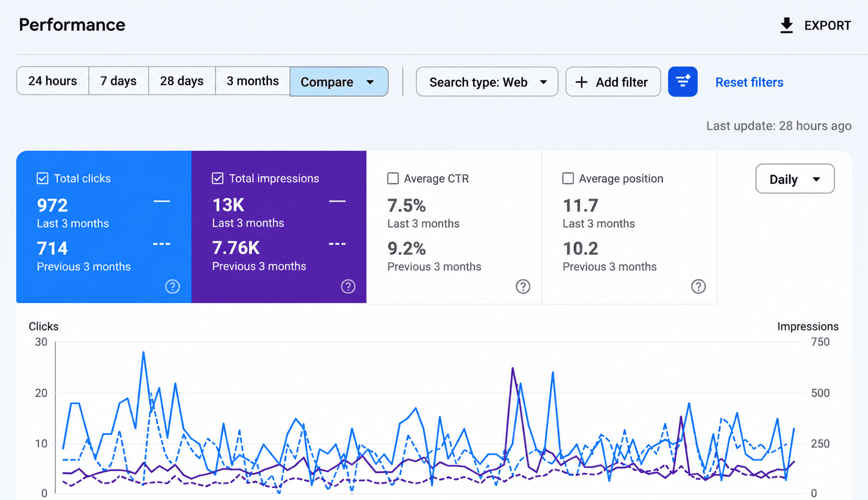Click the 9.2% previous CTR value
This screenshot has height=500, width=868.
pyautogui.click(x=407, y=248)
